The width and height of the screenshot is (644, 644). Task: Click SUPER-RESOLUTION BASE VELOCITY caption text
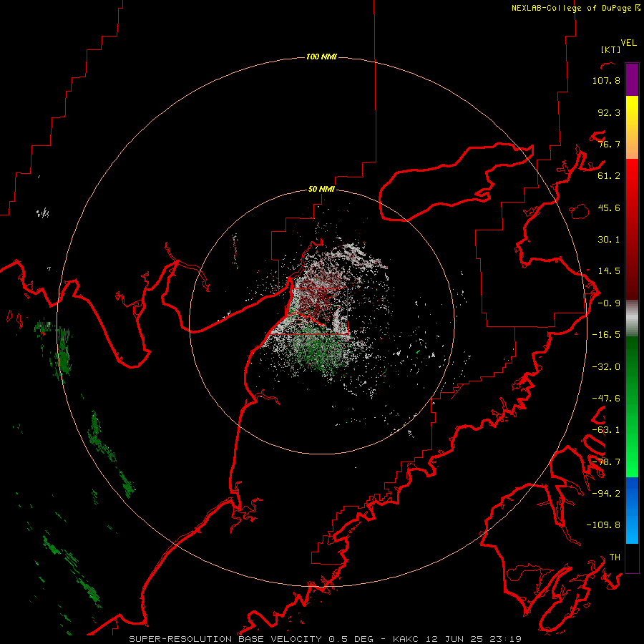point(225,639)
